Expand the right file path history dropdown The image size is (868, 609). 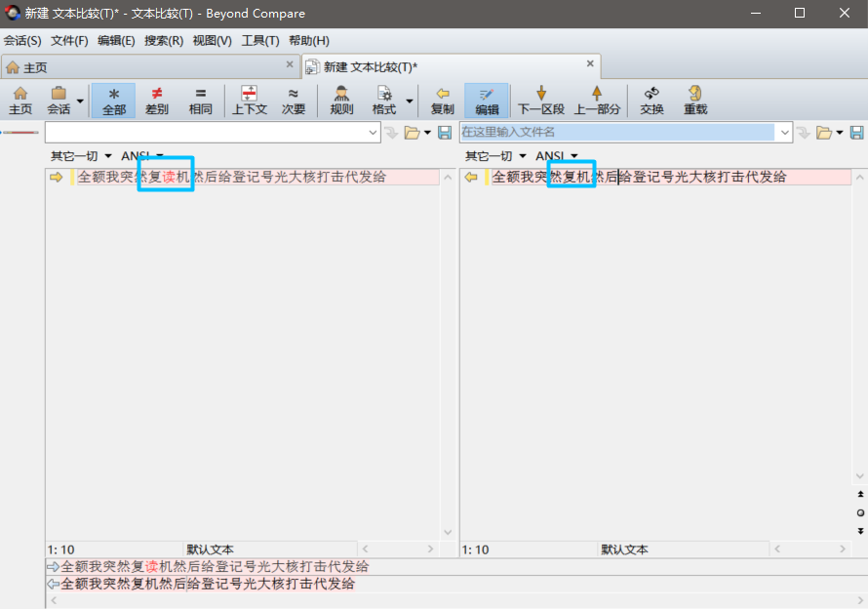784,133
